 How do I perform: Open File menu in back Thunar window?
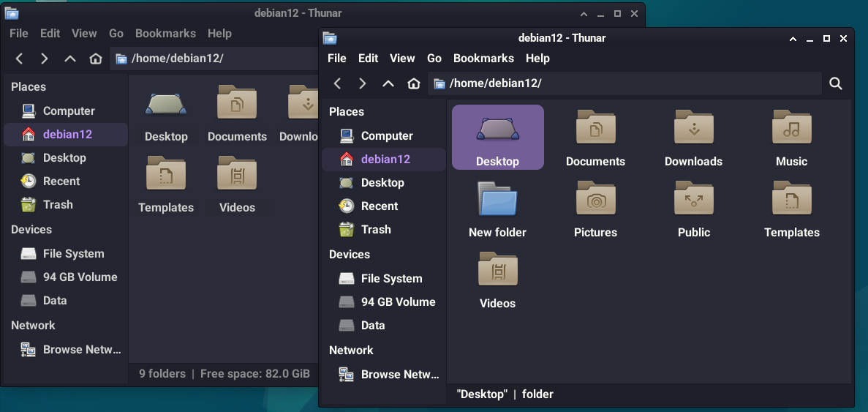19,33
